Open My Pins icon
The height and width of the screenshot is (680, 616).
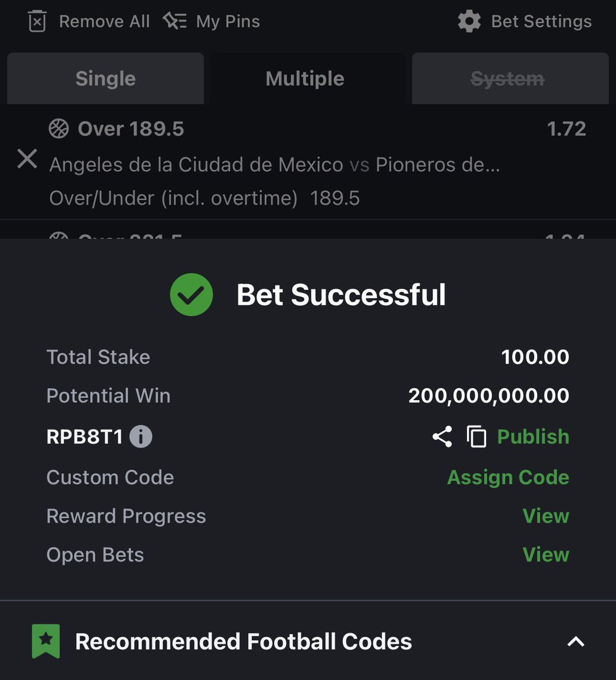tap(175, 21)
